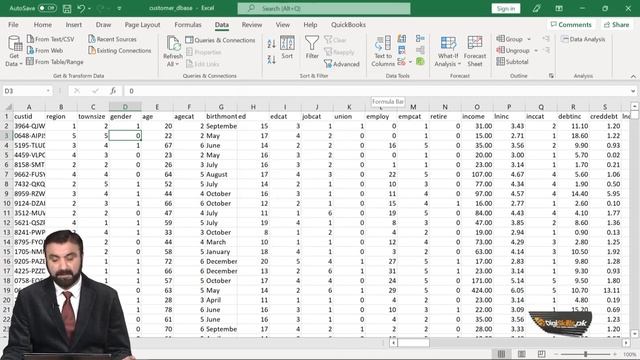Open the What-If Analysis dropdown
Screen dimensions: 640x360
point(448,51)
